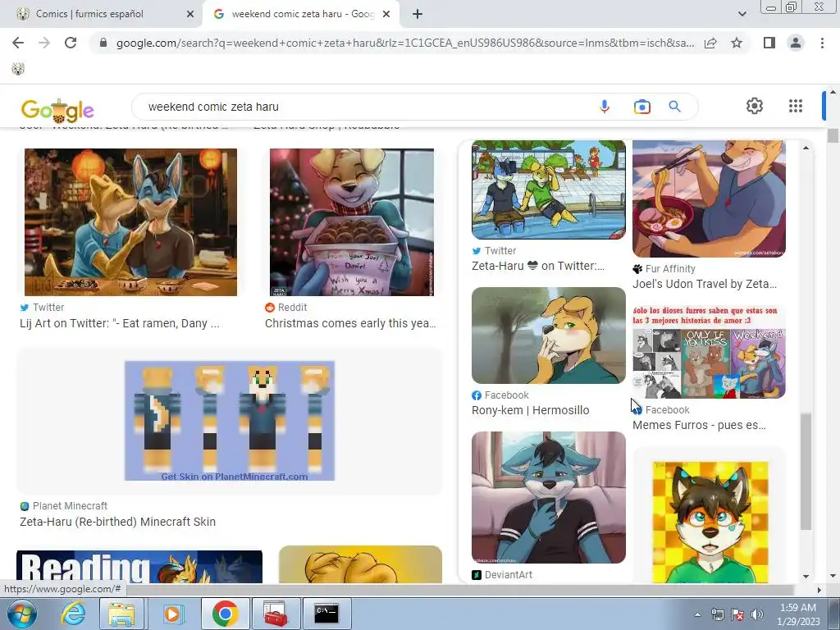
Task: Open the three love stories meme thumbnail
Action: coord(709,352)
